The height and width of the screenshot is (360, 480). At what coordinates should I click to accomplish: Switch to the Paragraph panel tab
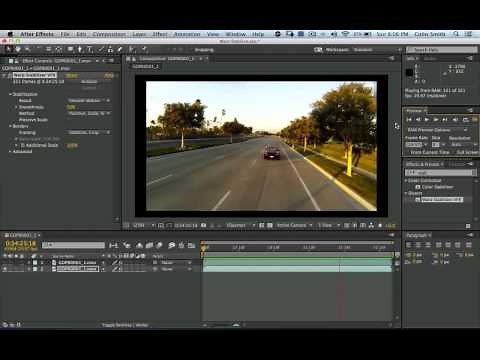[x=417, y=235]
